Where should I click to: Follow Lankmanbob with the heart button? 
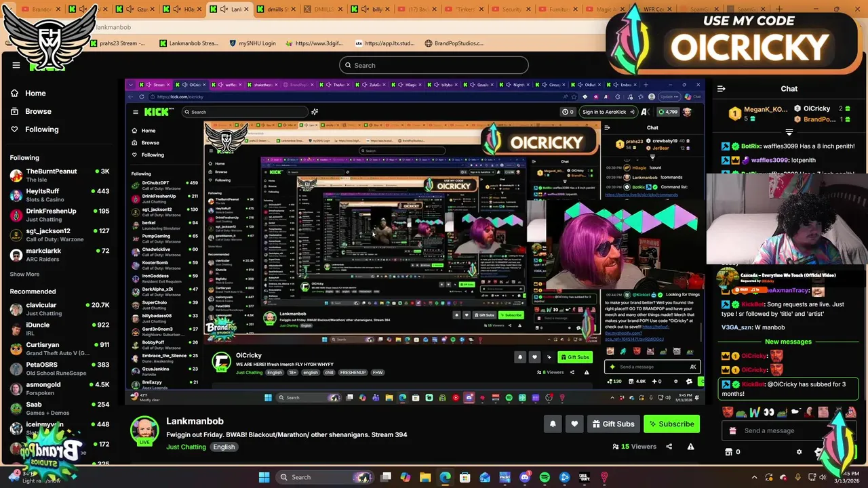pos(574,424)
